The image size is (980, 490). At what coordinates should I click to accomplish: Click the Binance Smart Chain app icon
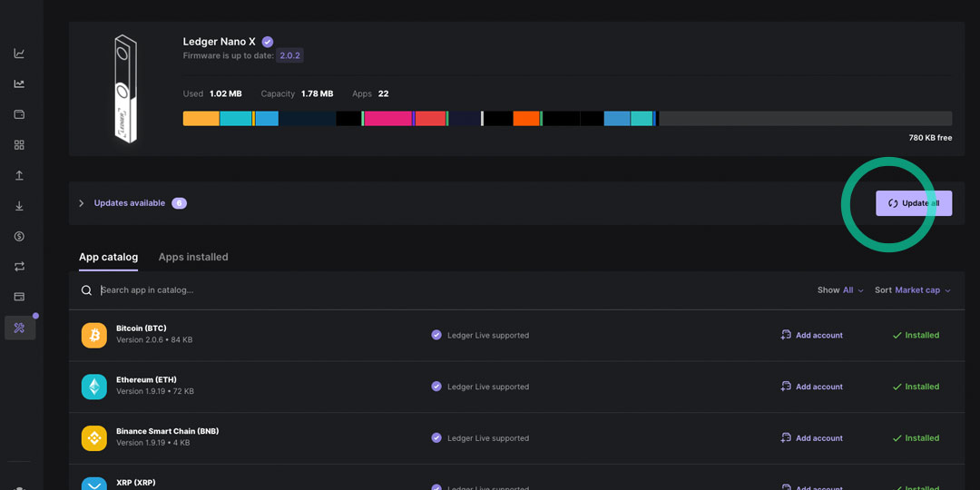point(94,438)
